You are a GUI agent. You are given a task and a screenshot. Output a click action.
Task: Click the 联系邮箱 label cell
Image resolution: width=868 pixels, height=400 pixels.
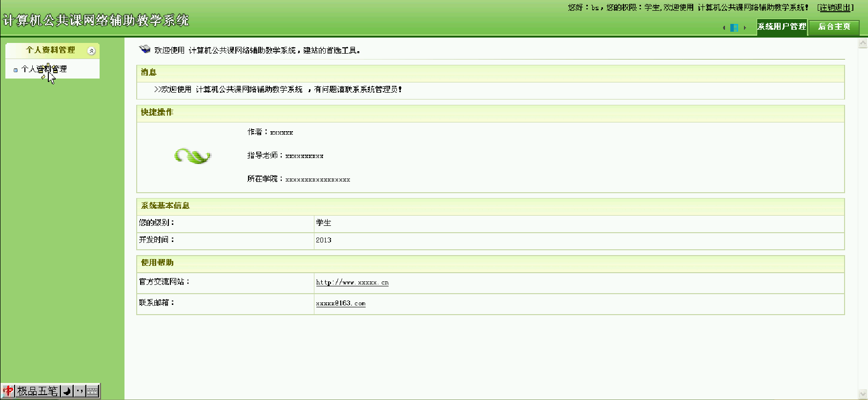tap(226, 304)
